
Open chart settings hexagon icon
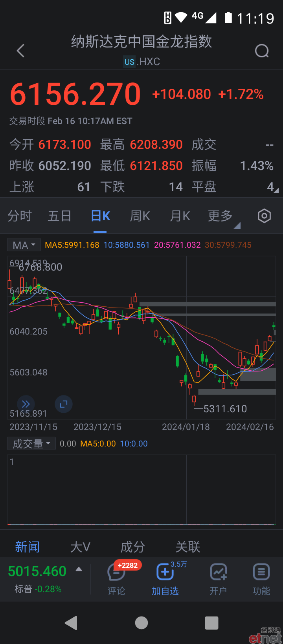(x=264, y=216)
